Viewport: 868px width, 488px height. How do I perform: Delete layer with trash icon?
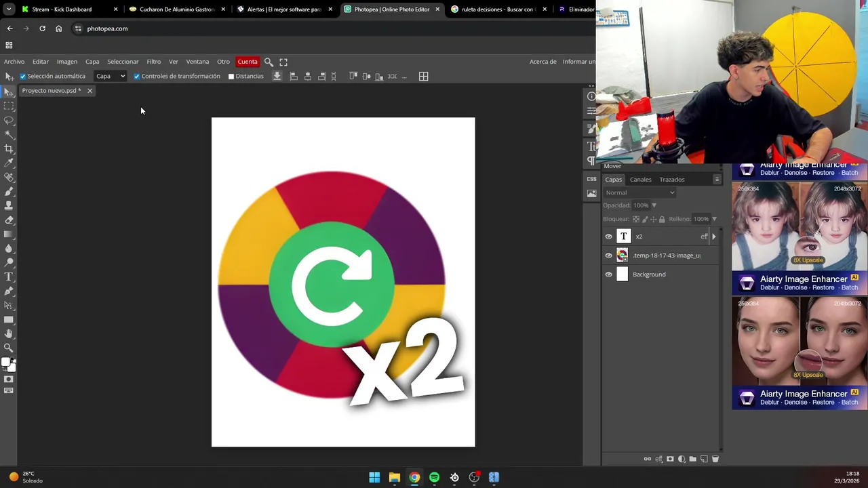[715, 459]
